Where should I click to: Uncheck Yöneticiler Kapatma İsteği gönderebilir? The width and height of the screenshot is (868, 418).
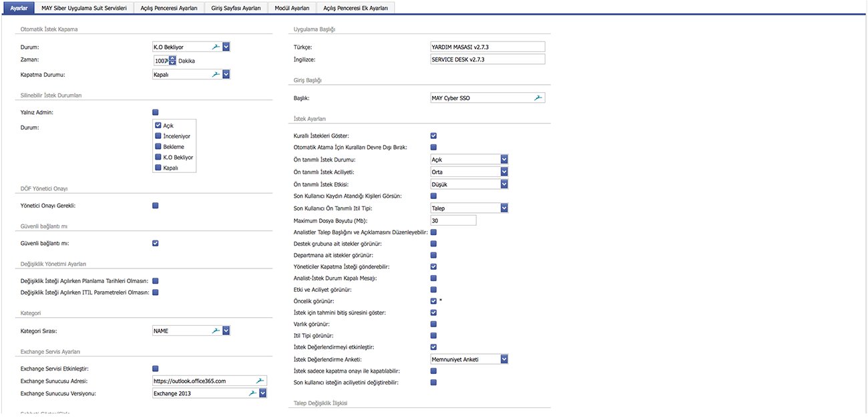pyautogui.click(x=434, y=266)
